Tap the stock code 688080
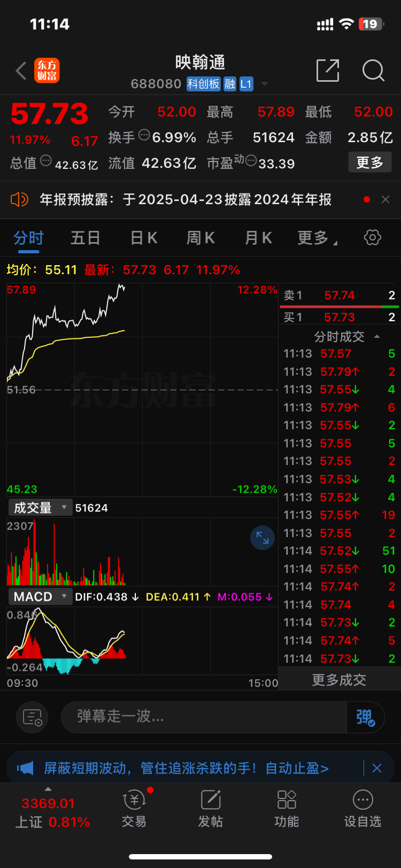This screenshot has width=401, height=868. (156, 84)
